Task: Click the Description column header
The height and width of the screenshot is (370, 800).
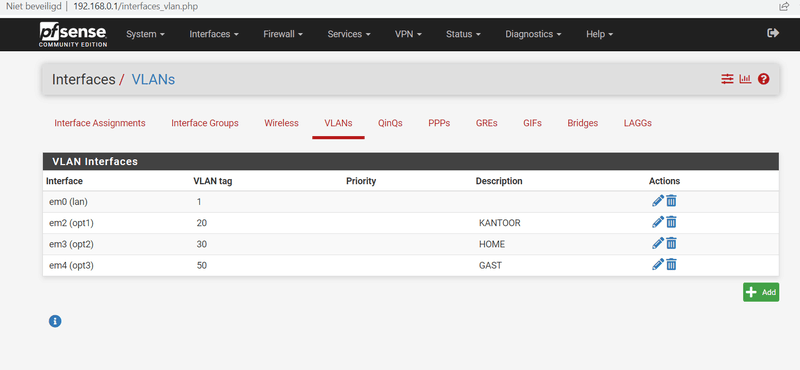Action: click(499, 181)
